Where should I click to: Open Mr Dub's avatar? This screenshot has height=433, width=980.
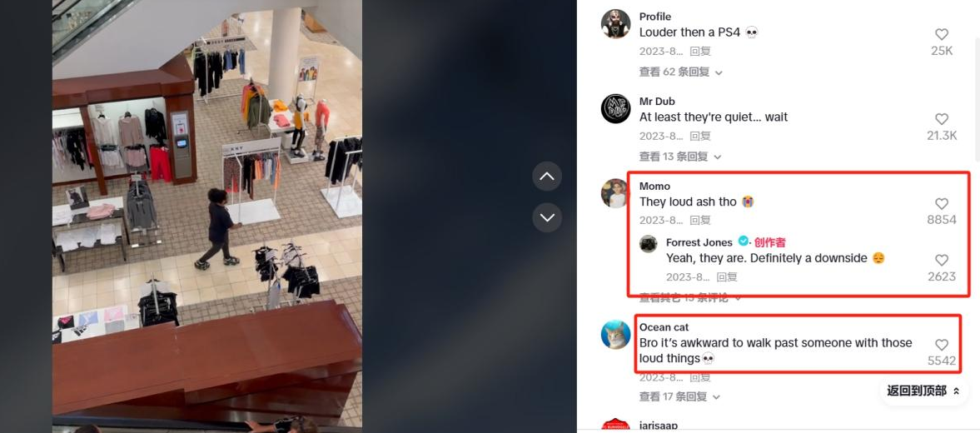coord(615,109)
